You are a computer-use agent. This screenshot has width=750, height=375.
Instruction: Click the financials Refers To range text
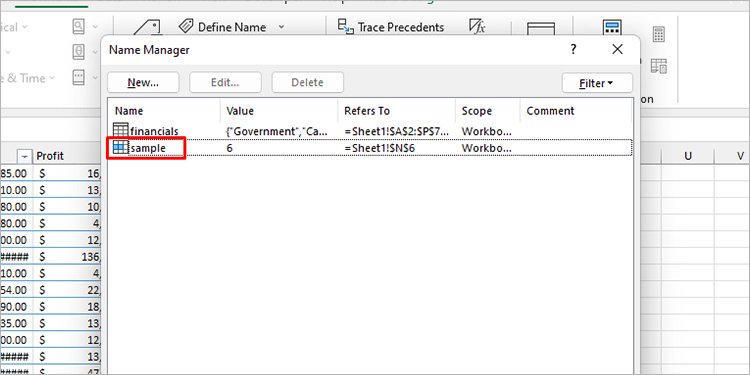397,131
